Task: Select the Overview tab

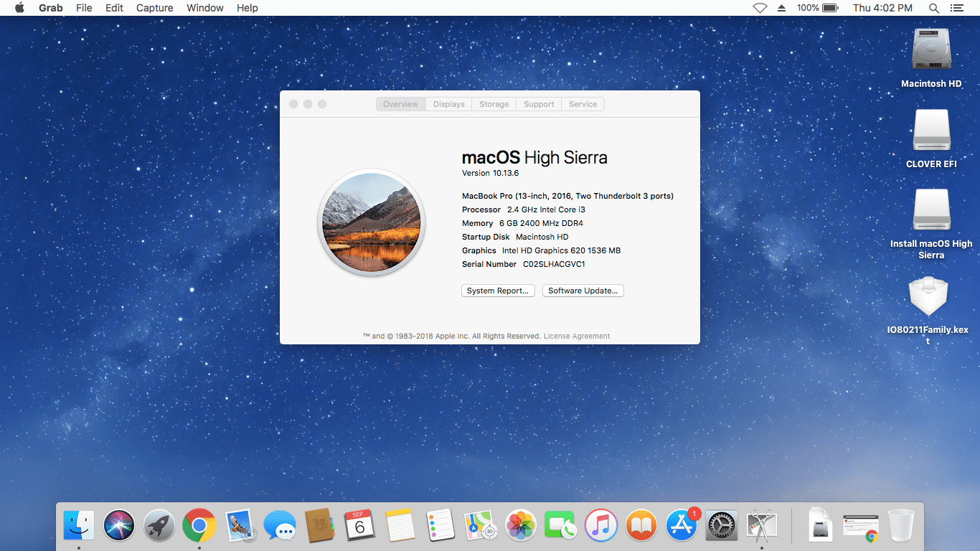Action: pos(400,104)
